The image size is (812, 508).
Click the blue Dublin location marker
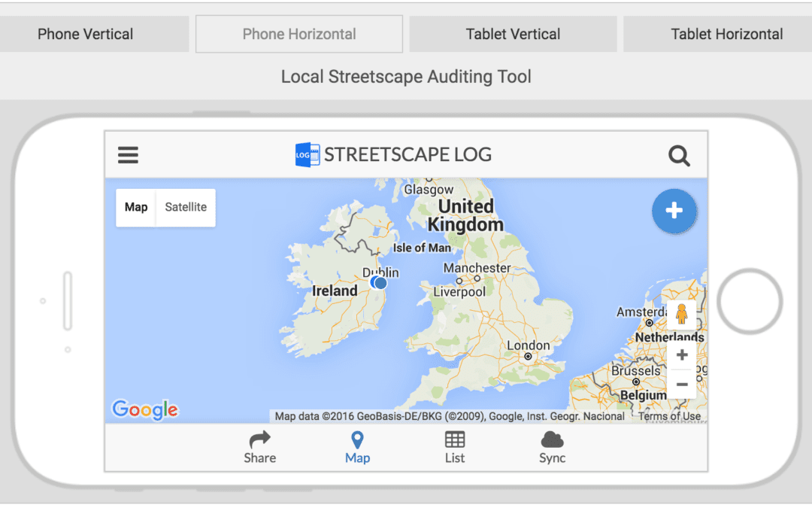[379, 283]
